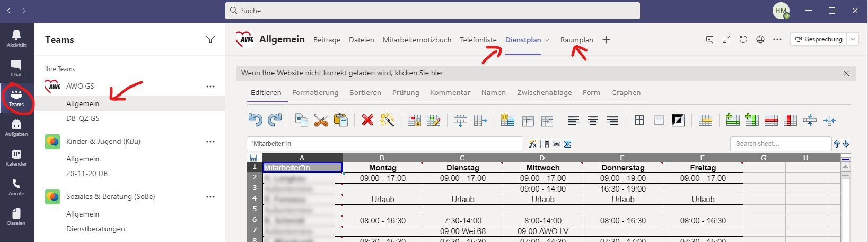
Task: Click the hide column icon with horizontal arrows
Action: (x=829, y=120)
